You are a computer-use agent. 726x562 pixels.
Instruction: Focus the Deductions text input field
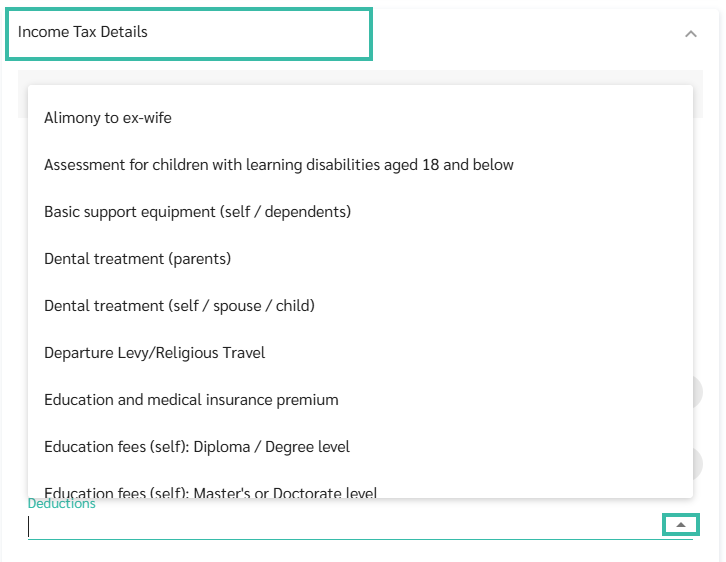(340, 525)
